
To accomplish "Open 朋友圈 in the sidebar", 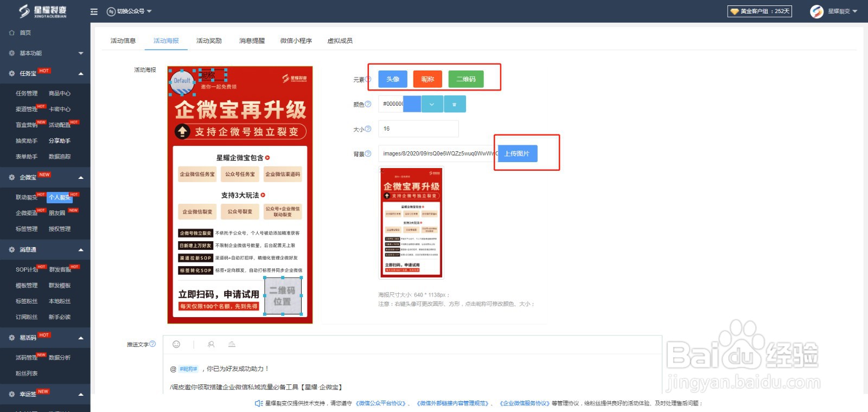I will click(x=57, y=214).
